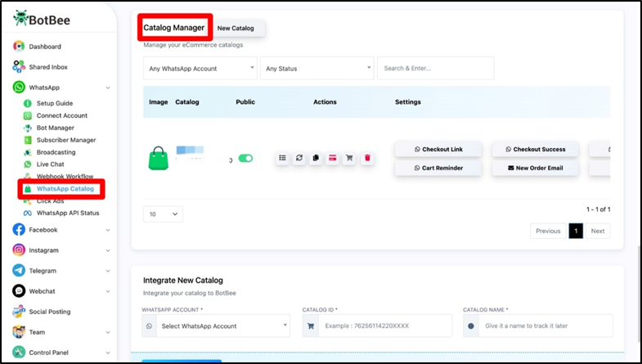The height and width of the screenshot is (364, 642).
Task: Click the red payment card icon
Action: click(333, 158)
